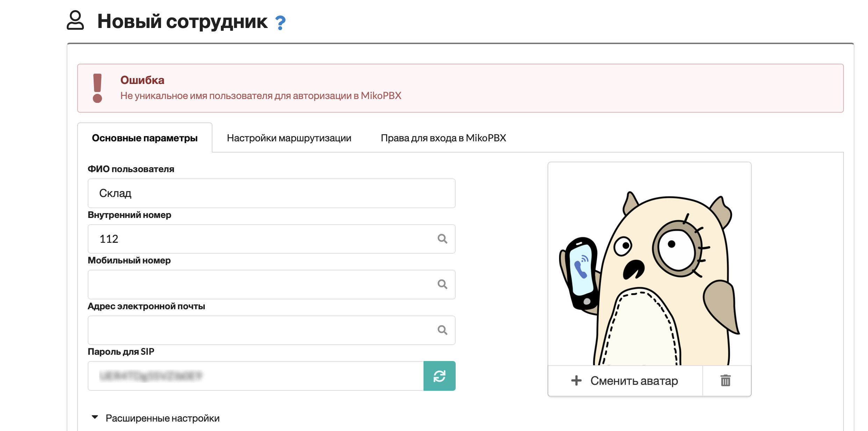This screenshot has height=431, width=868.
Task: Click the Адрес электронной почты field
Action: 259,330
